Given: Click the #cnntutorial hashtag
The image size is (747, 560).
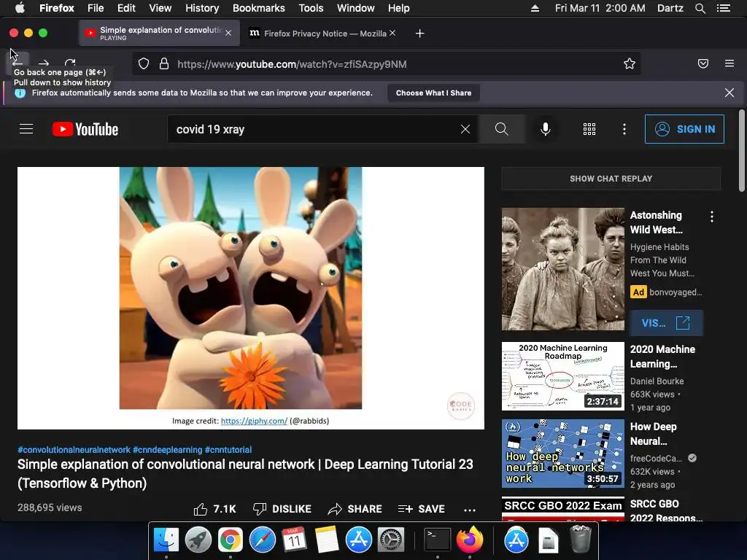Looking at the screenshot, I should (x=228, y=449).
